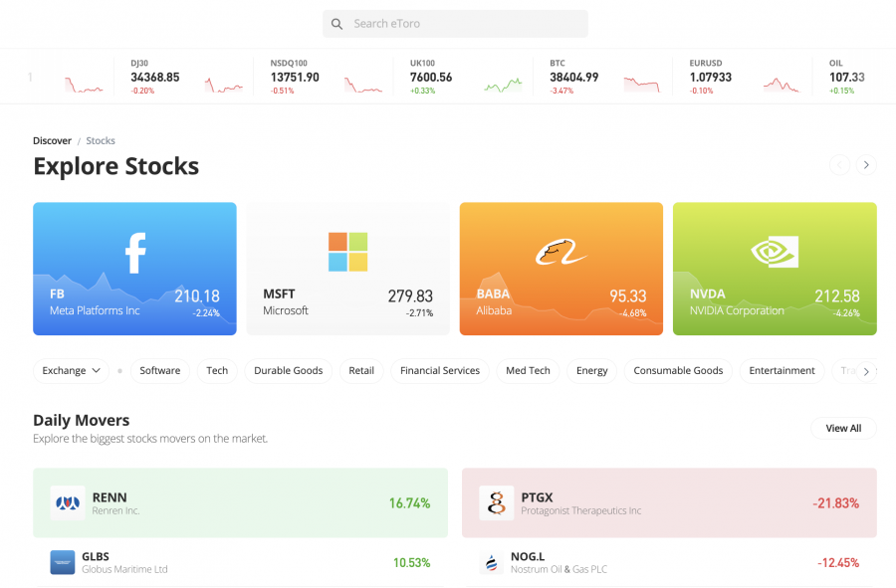Filter by Consumable Goods category

(678, 370)
